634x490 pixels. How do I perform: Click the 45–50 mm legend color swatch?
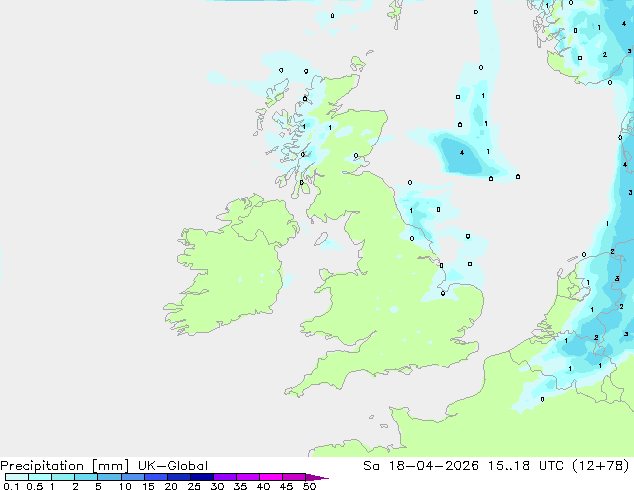point(294,477)
